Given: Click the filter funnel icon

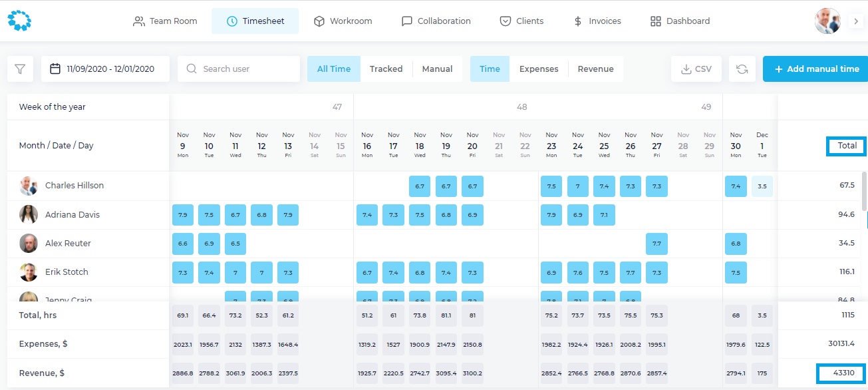Looking at the screenshot, I should [20, 69].
